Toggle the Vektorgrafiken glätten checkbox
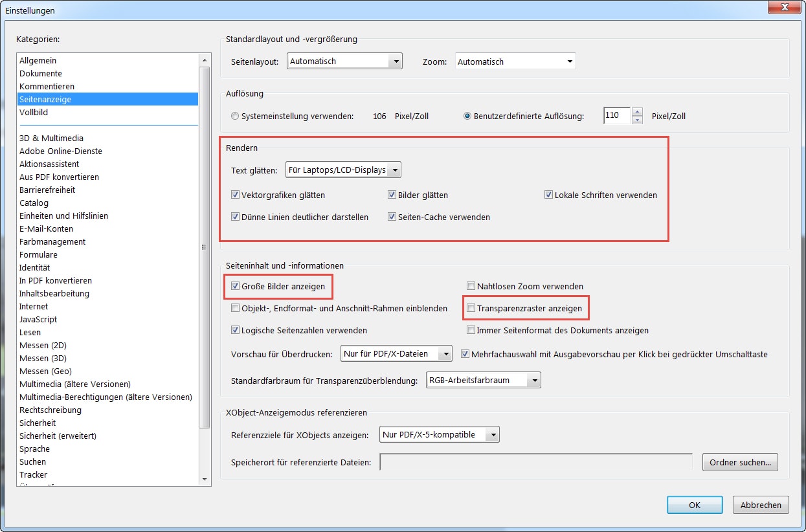Viewport: 806px width, 532px height. (236, 195)
